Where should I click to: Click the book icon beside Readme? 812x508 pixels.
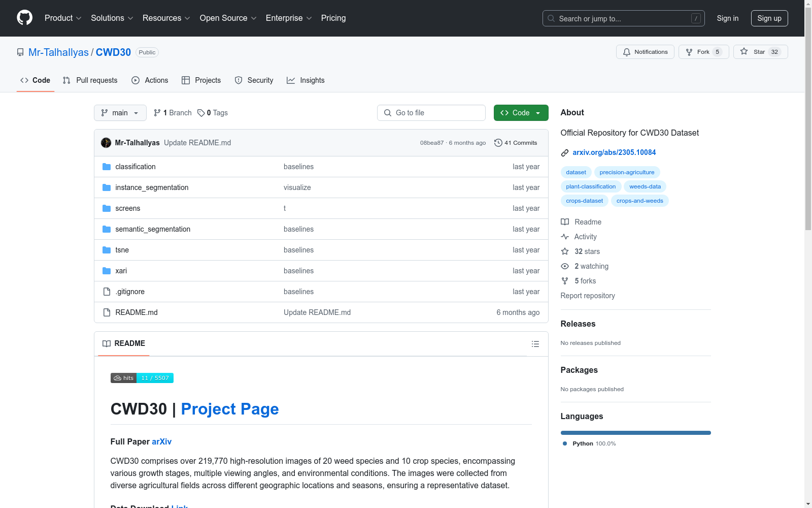coord(565,222)
